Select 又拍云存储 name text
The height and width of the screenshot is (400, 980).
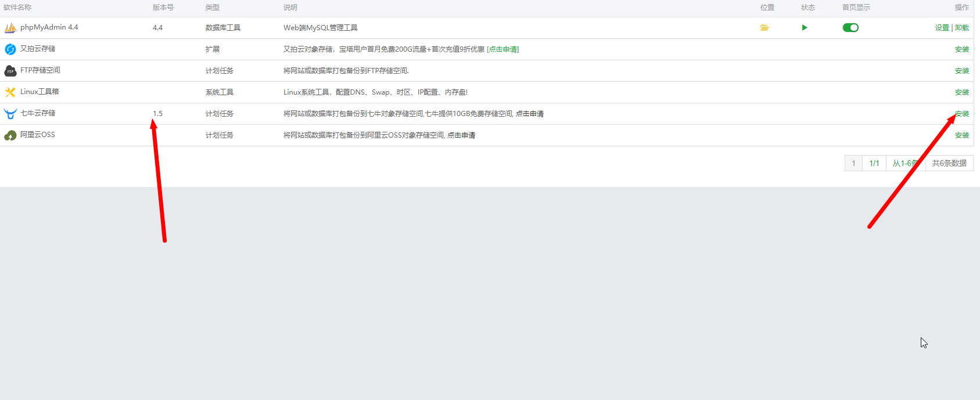coord(38,49)
